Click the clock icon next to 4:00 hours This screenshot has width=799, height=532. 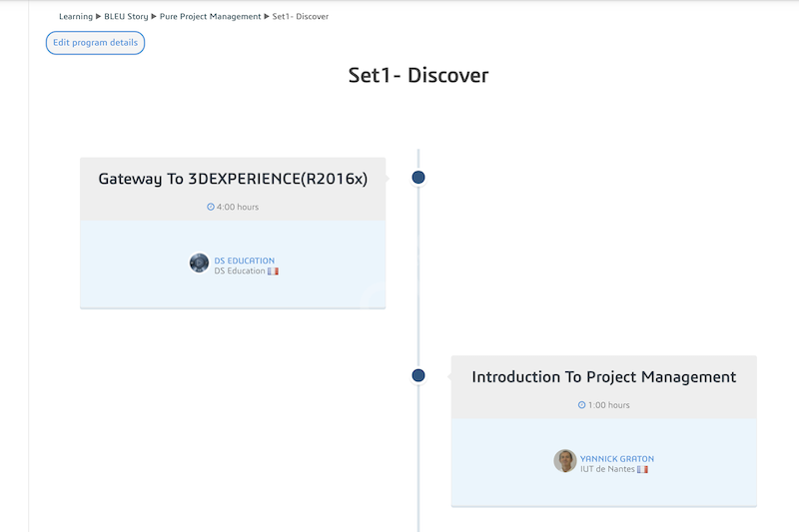(211, 207)
